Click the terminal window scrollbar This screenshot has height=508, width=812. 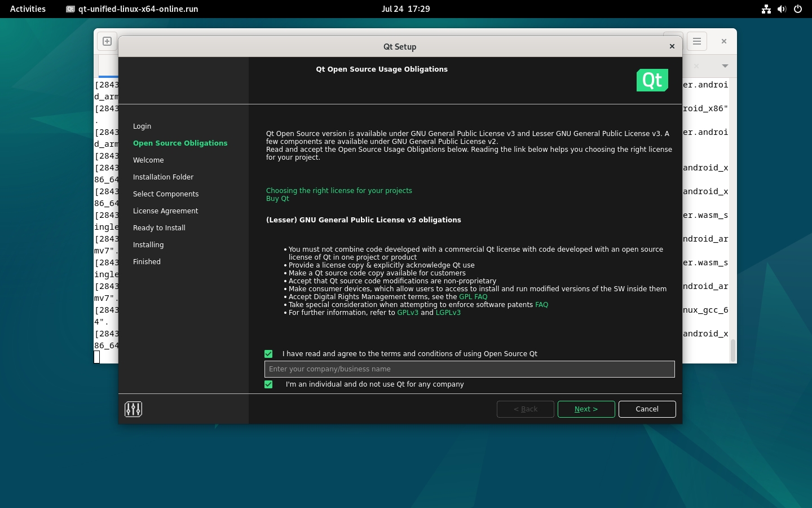pyautogui.click(x=733, y=351)
